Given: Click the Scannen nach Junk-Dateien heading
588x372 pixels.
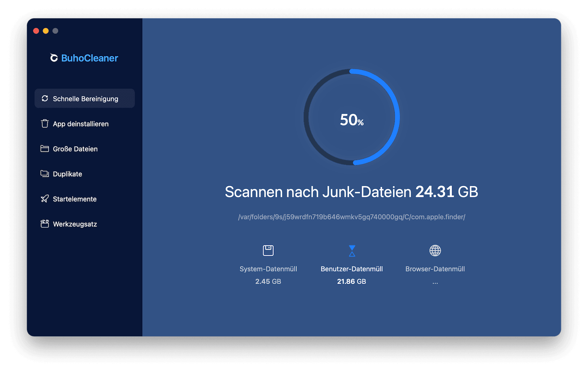Looking at the screenshot, I should (x=351, y=192).
